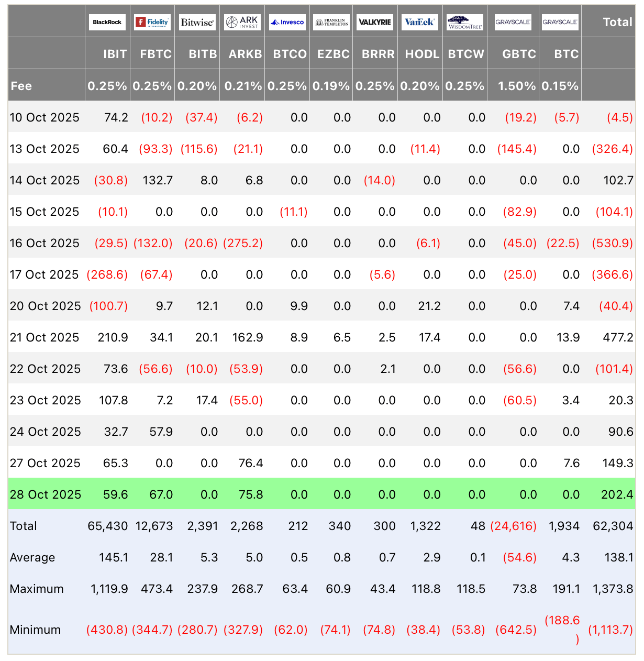
Task: Select the Minimum row label
Action: 35,630
